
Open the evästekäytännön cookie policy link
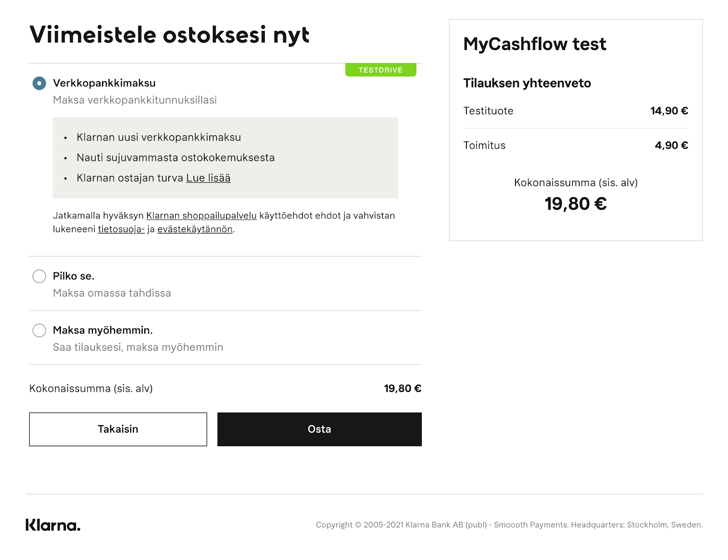click(195, 229)
